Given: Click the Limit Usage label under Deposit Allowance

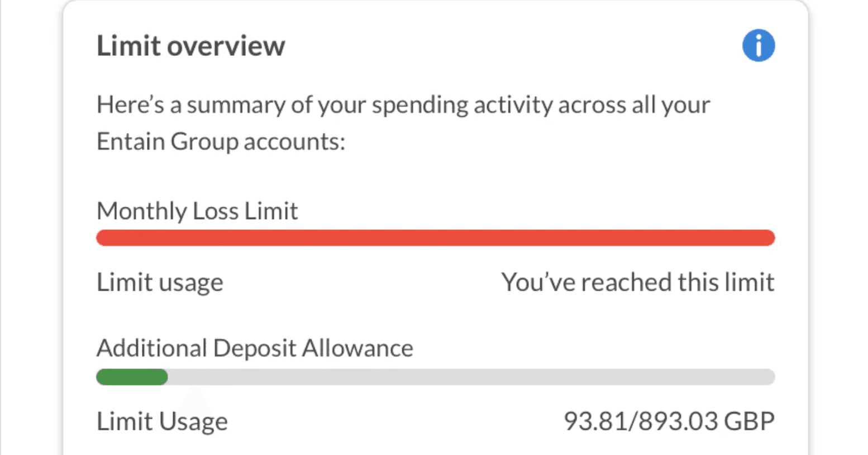Looking at the screenshot, I should click(x=162, y=420).
